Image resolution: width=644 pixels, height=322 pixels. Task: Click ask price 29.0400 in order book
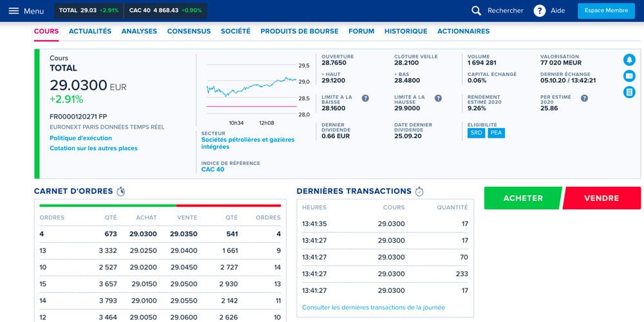click(184, 251)
